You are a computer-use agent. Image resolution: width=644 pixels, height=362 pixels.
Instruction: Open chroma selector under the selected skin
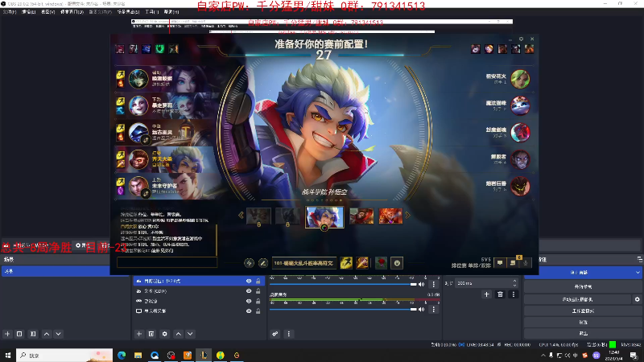tap(324, 228)
